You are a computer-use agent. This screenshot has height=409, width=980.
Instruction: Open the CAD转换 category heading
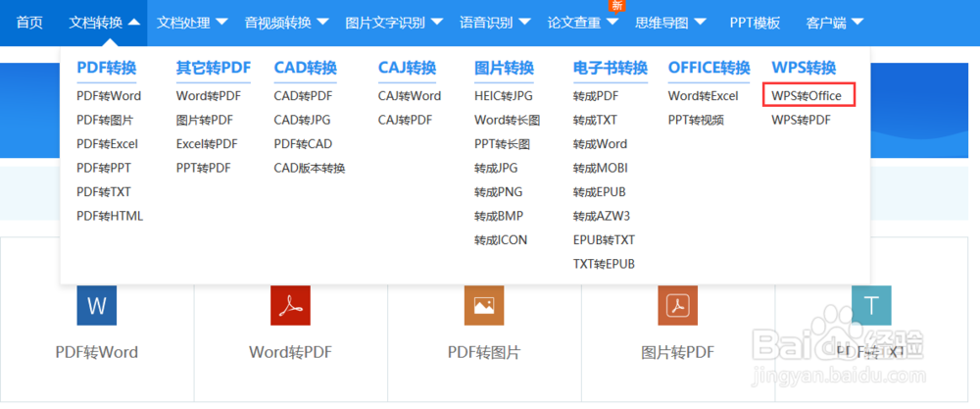point(305,68)
